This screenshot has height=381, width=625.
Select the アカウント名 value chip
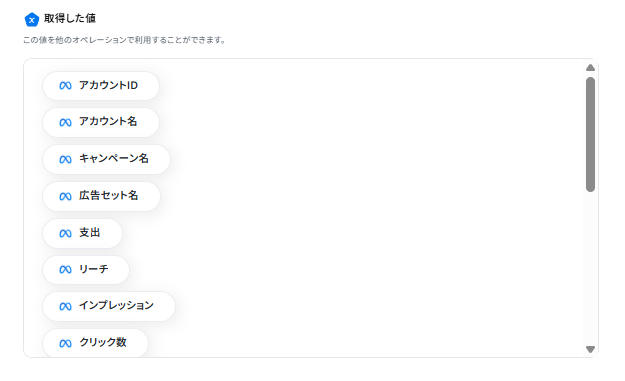point(101,122)
